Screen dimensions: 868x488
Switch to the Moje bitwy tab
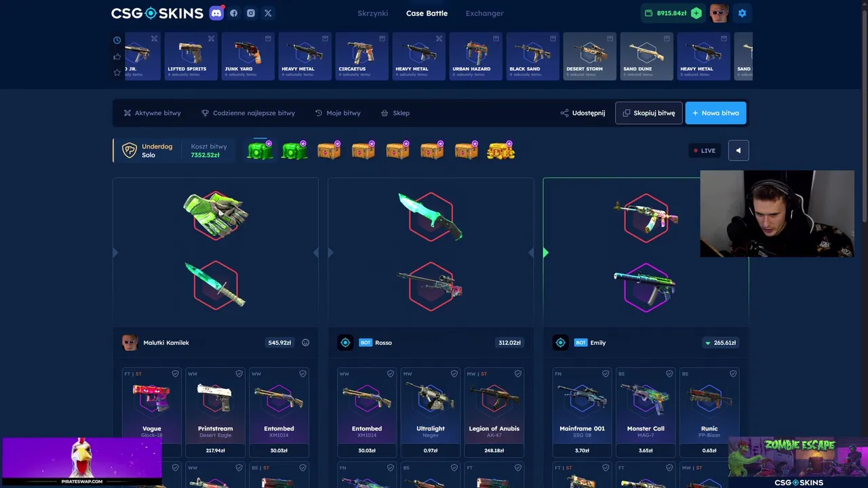[x=338, y=113]
